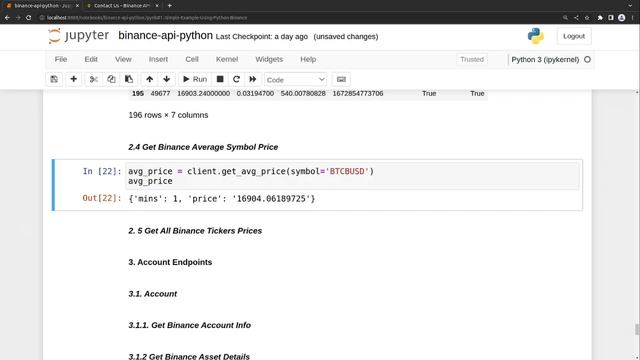
Task: Open the Kernel menu
Action: tap(227, 59)
